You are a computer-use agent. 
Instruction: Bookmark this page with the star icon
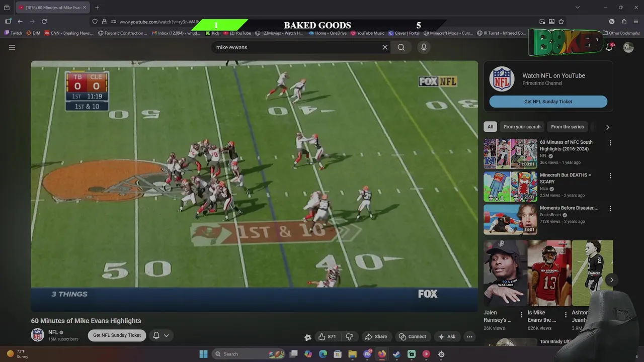click(x=561, y=22)
